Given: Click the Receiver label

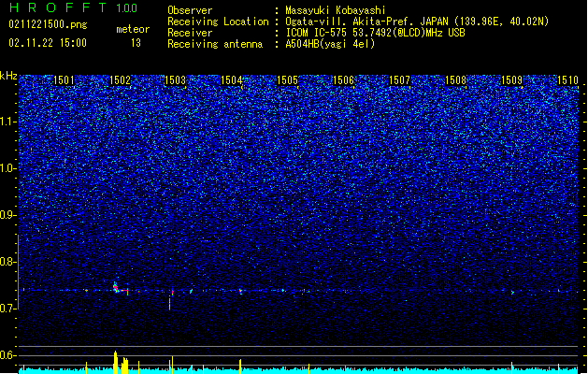Looking at the screenshot, I should tap(190, 33).
